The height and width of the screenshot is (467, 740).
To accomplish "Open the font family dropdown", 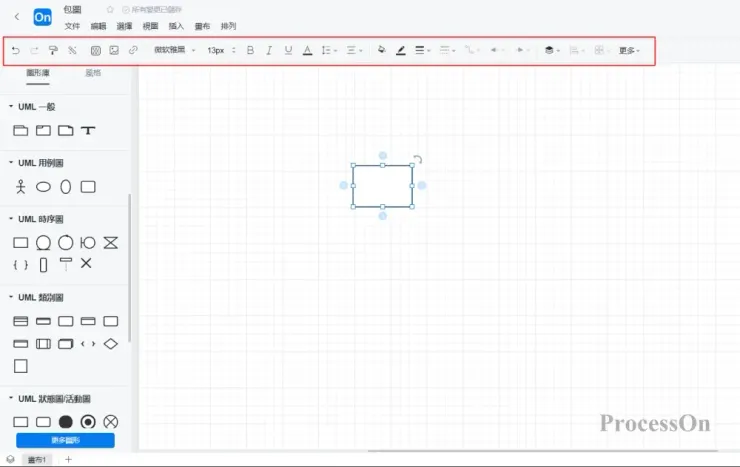I will [x=175, y=50].
